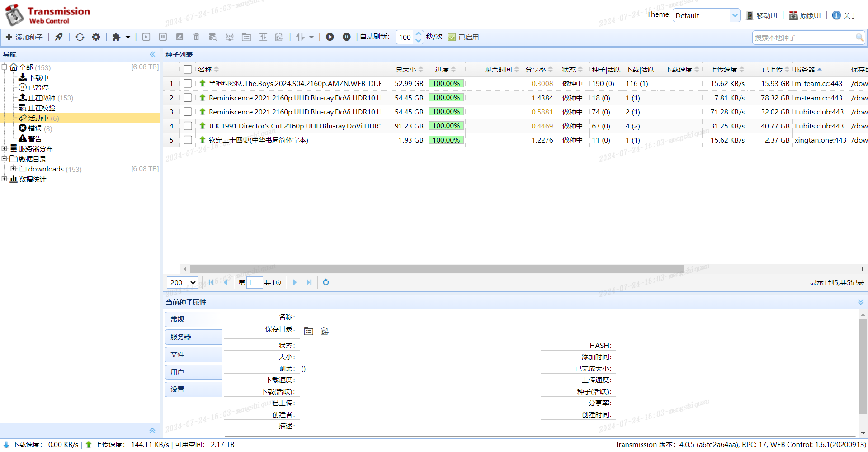
Task: Switch to the 服务器 tab in properties
Action: (193, 337)
